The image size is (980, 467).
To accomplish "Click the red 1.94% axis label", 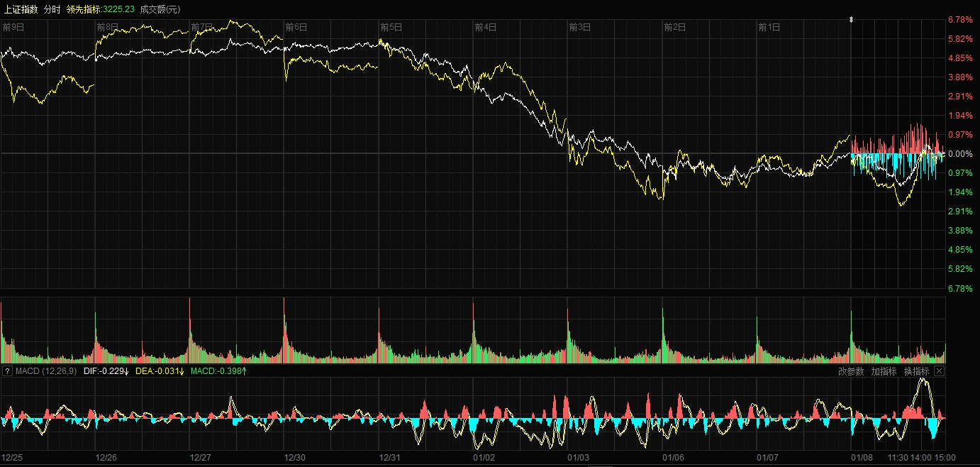I will tap(960, 116).
